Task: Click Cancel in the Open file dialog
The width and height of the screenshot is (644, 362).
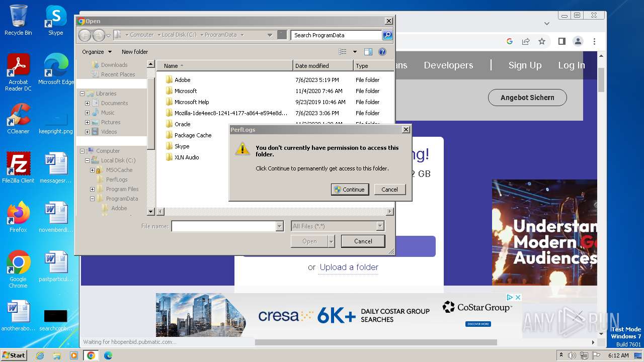Action: [x=363, y=241]
